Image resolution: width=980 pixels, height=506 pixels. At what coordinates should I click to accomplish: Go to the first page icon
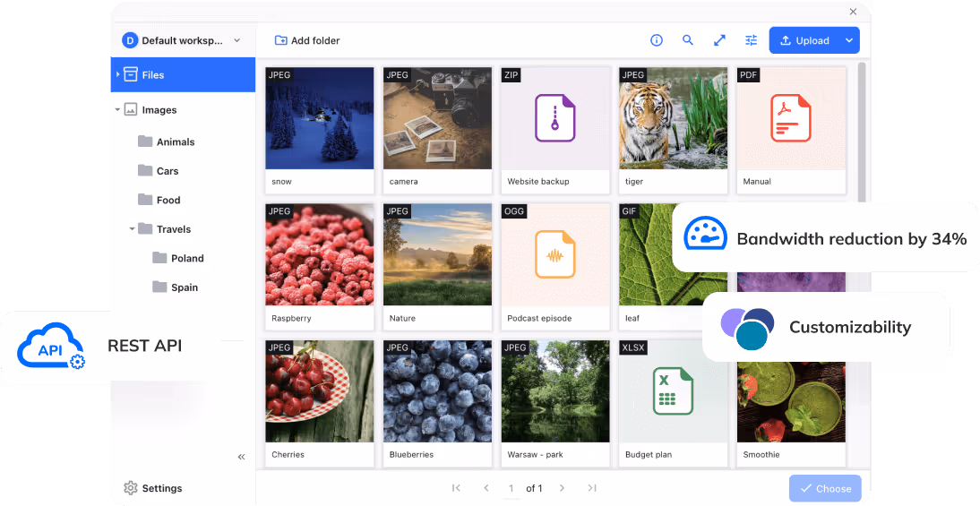[x=456, y=488]
